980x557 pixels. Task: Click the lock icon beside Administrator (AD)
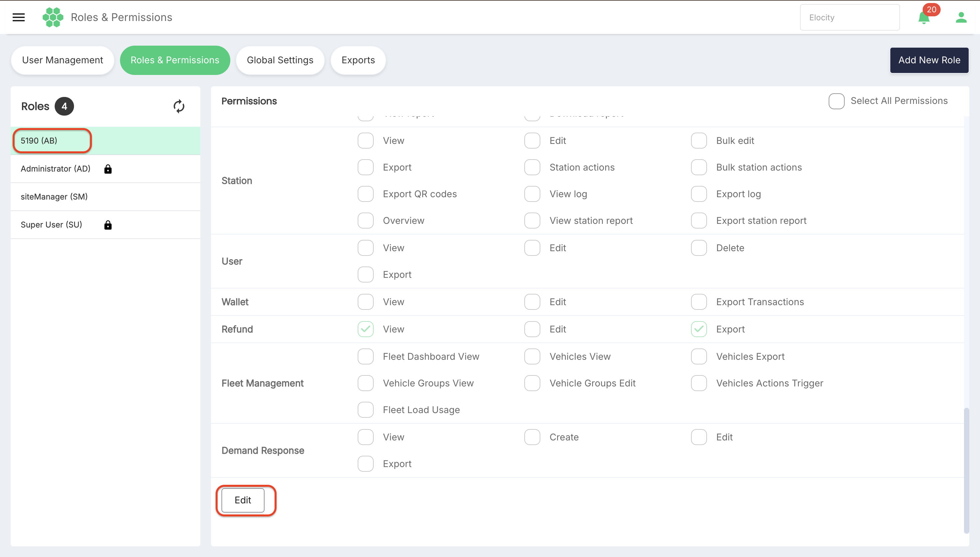pos(108,169)
